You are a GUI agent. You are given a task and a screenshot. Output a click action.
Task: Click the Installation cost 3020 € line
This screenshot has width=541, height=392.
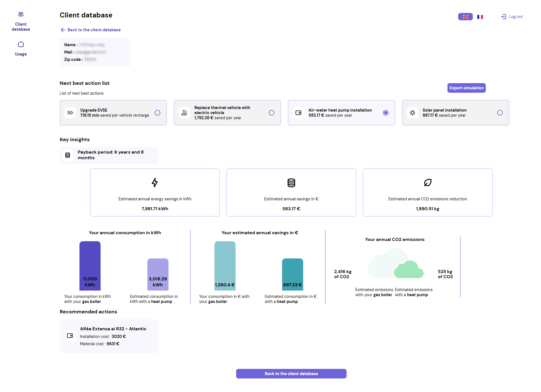tap(103, 336)
